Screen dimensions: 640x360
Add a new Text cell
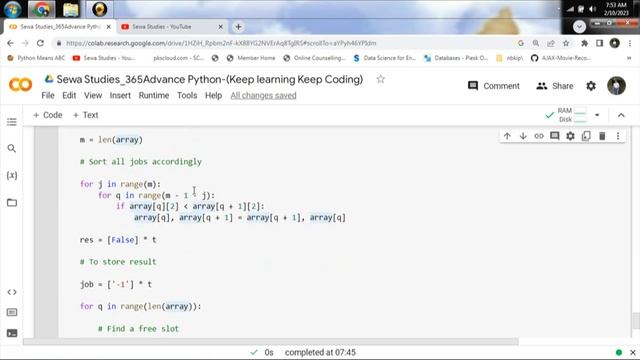point(85,115)
